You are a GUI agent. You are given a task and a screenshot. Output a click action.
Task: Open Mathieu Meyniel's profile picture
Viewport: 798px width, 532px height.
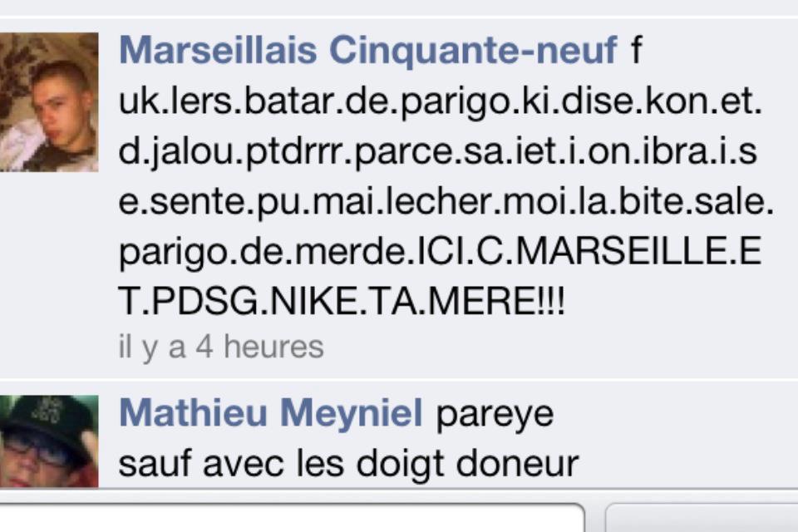[49, 441]
